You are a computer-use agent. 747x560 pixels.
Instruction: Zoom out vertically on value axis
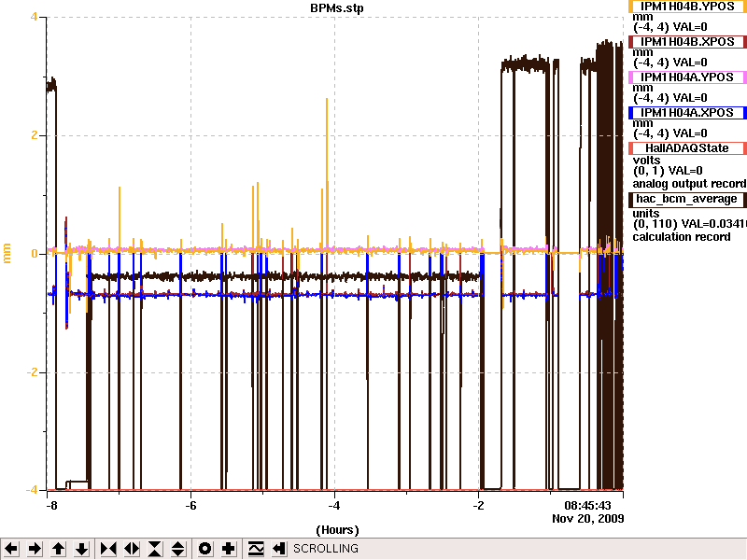178,549
